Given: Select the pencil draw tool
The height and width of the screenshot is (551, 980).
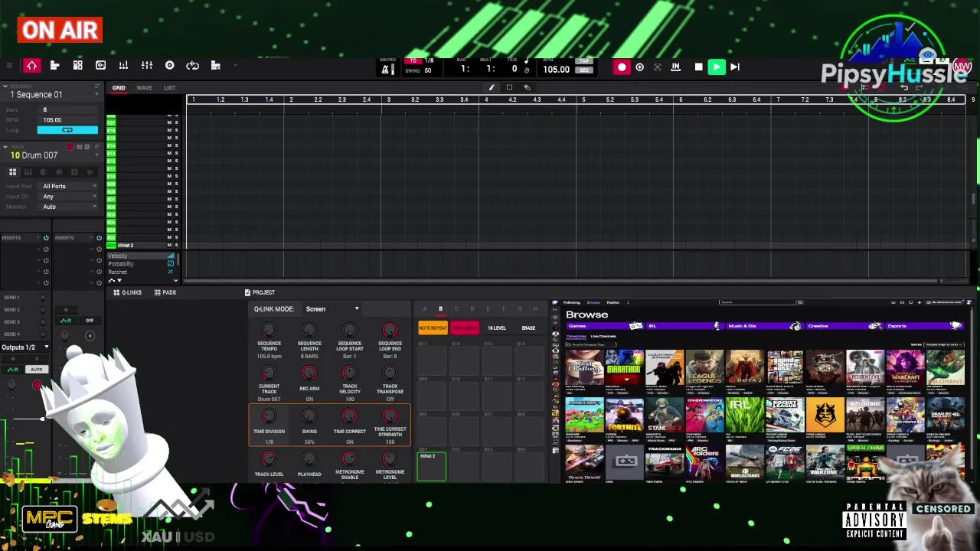Looking at the screenshot, I should point(492,88).
